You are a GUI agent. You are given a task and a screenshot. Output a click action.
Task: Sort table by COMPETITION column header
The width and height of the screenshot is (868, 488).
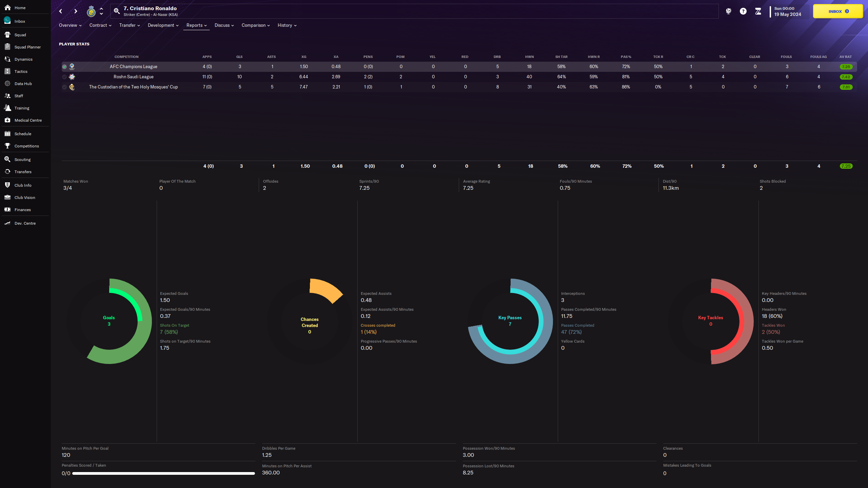[126, 57]
